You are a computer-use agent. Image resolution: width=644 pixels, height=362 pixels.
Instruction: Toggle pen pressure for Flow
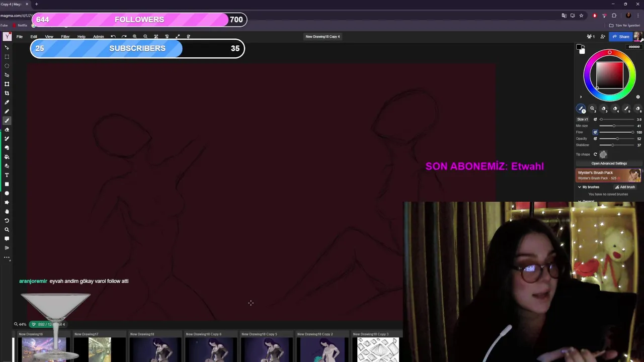[x=595, y=132]
